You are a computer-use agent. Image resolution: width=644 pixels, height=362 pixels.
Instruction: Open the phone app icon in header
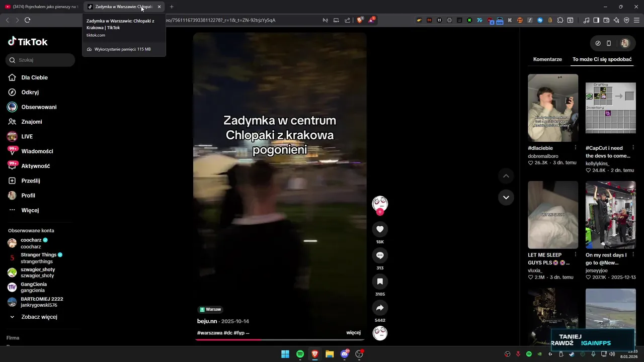(609, 43)
